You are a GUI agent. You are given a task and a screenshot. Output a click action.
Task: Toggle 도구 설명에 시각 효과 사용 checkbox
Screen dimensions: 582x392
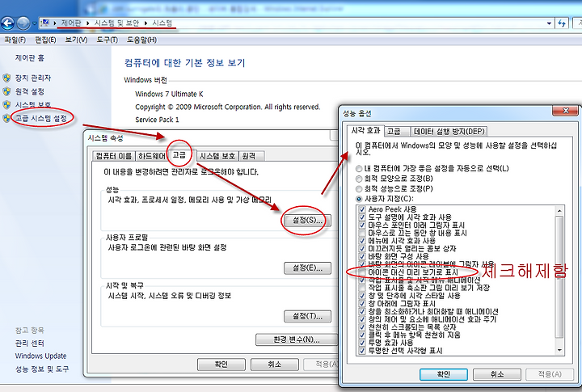pos(362,217)
